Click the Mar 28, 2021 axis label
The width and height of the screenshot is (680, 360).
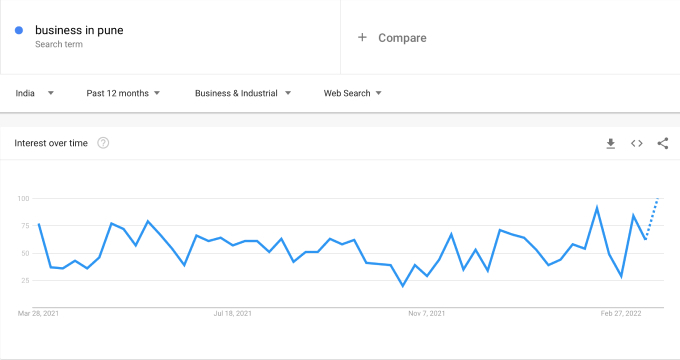pyautogui.click(x=38, y=313)
